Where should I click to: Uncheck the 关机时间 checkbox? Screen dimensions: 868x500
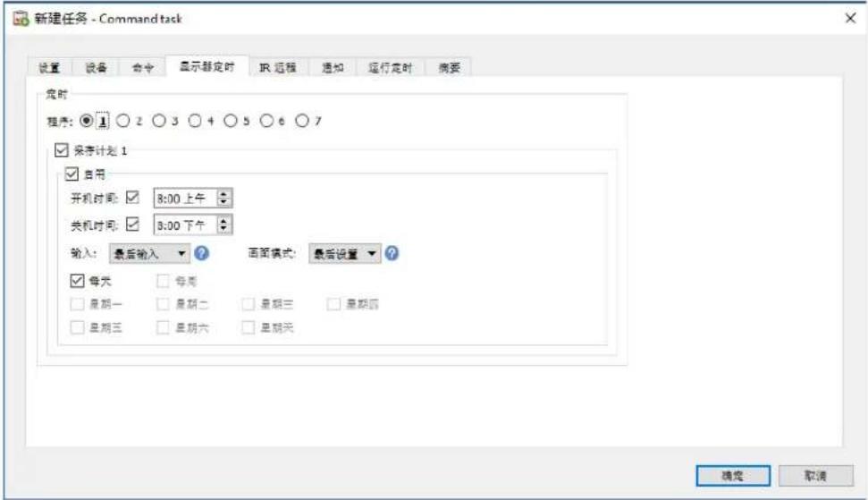click(132, 225)
